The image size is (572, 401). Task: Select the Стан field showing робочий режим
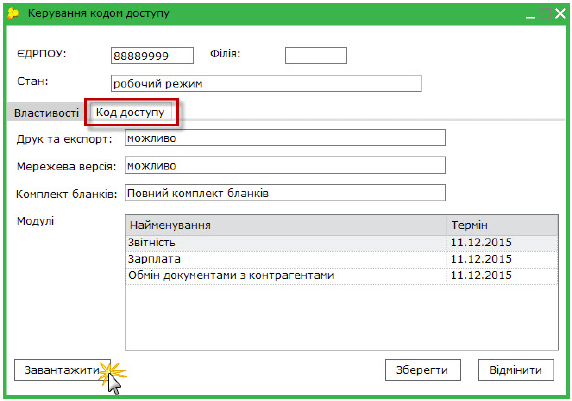point(266,84)
